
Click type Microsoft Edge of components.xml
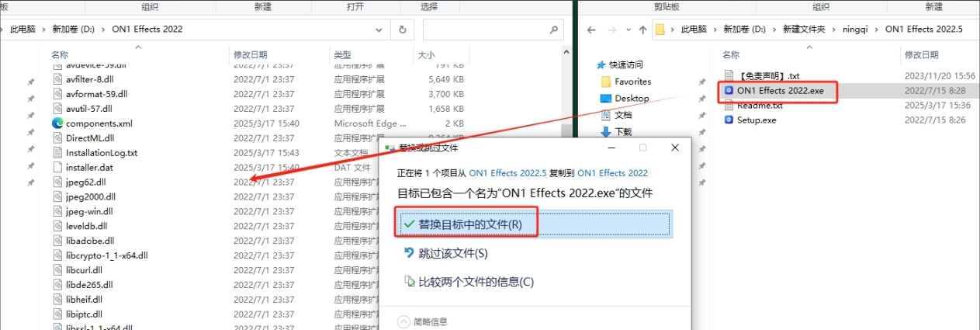click(369, 123)
